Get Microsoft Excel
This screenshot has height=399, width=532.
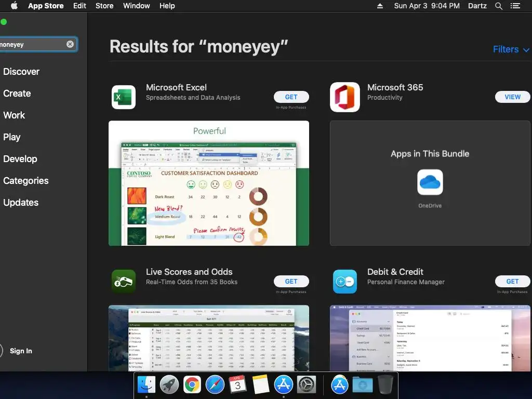[x=291, y=97]
